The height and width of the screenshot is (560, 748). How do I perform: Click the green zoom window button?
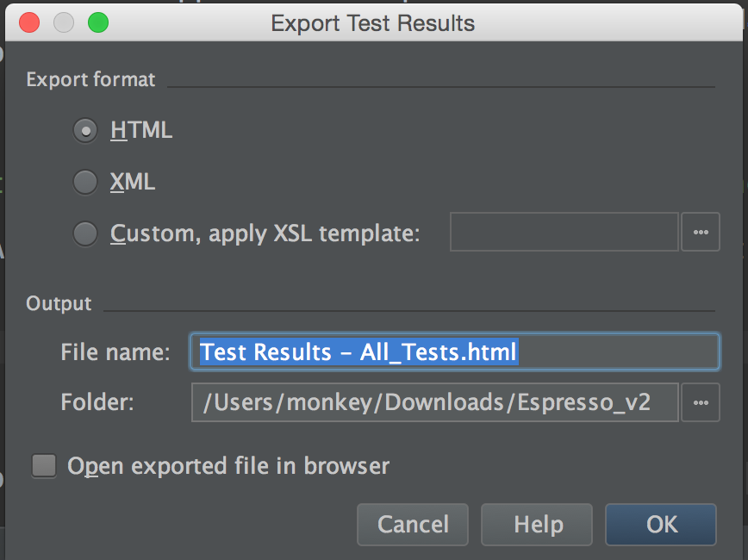pyautogui.click(x=98, y=22)
